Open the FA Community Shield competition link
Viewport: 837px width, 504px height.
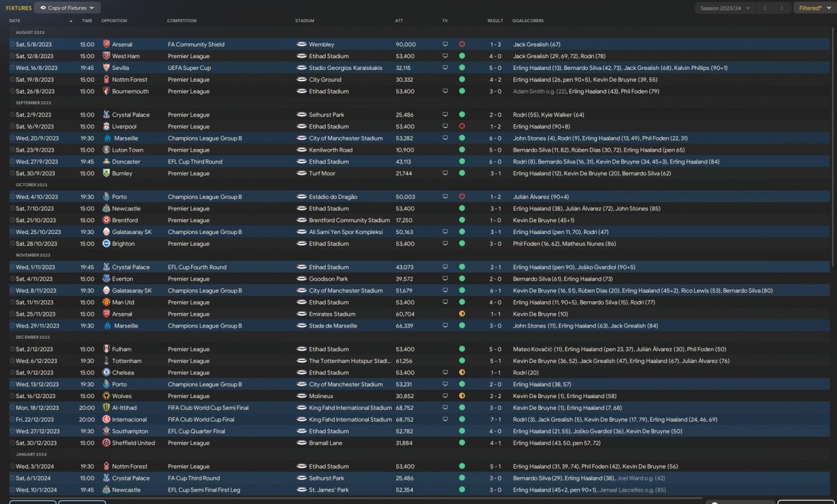(196, 44)
